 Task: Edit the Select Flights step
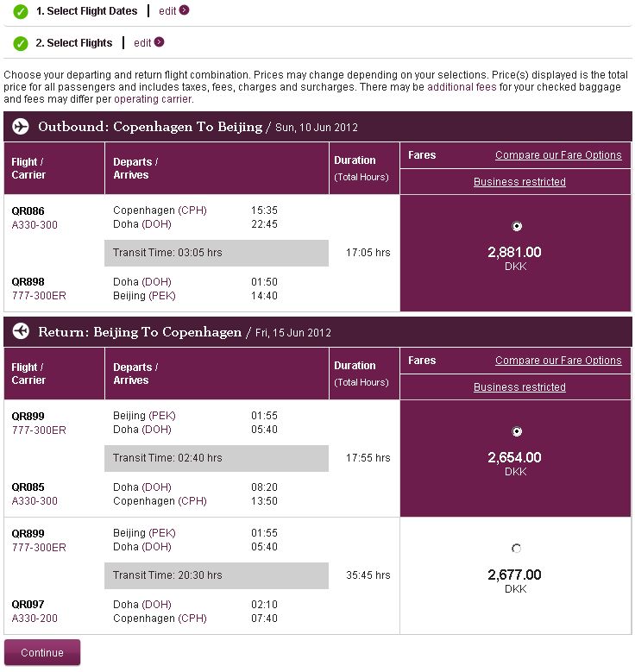pyautogui.click(x=142, y=42)
